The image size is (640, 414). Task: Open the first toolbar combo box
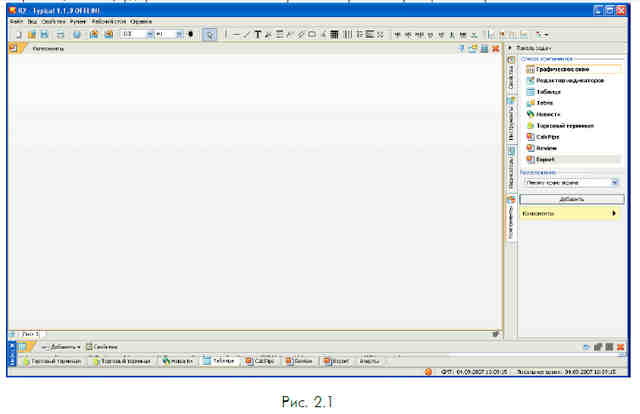[x=137, y=35]
